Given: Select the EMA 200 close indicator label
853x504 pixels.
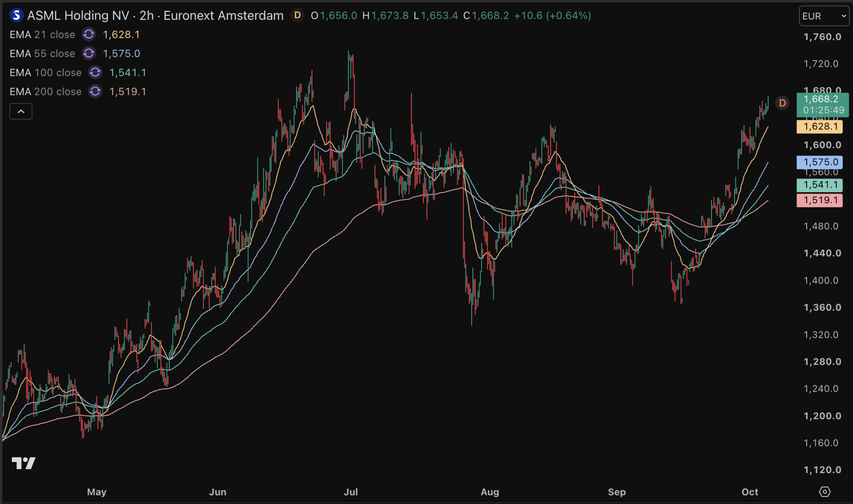Looking at the screenshot, I should point(46,91).
